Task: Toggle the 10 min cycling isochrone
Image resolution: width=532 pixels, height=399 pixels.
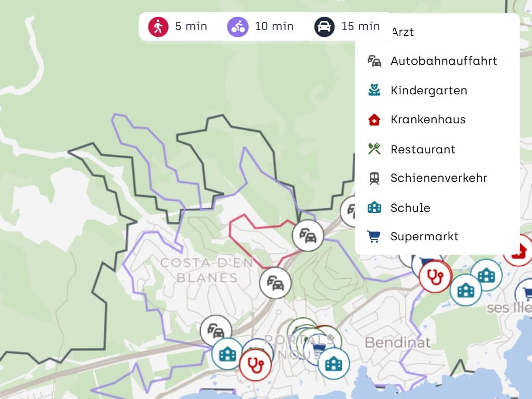Action: (260, 26)
